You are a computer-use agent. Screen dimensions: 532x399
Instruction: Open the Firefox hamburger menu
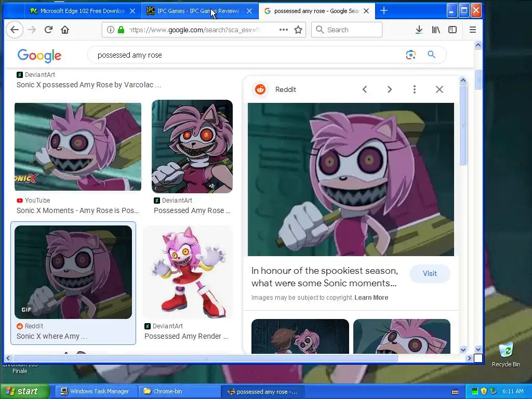click(473, 30)
